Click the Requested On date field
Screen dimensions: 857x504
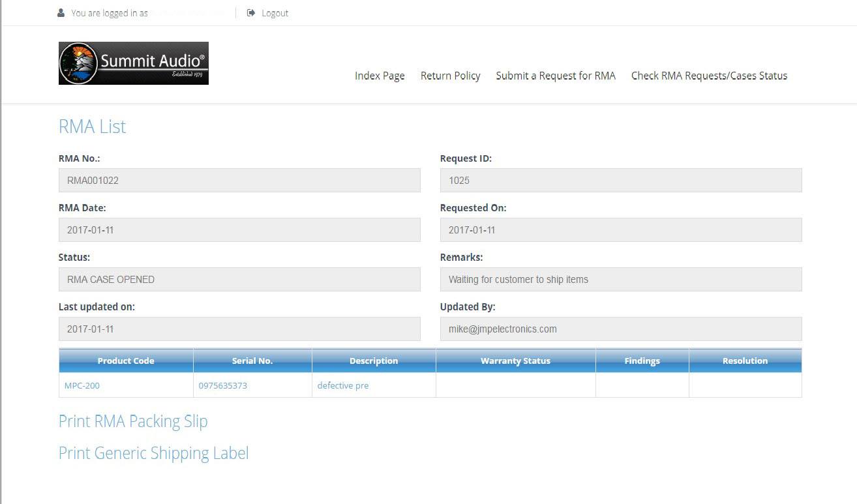[x=621, y=230]
